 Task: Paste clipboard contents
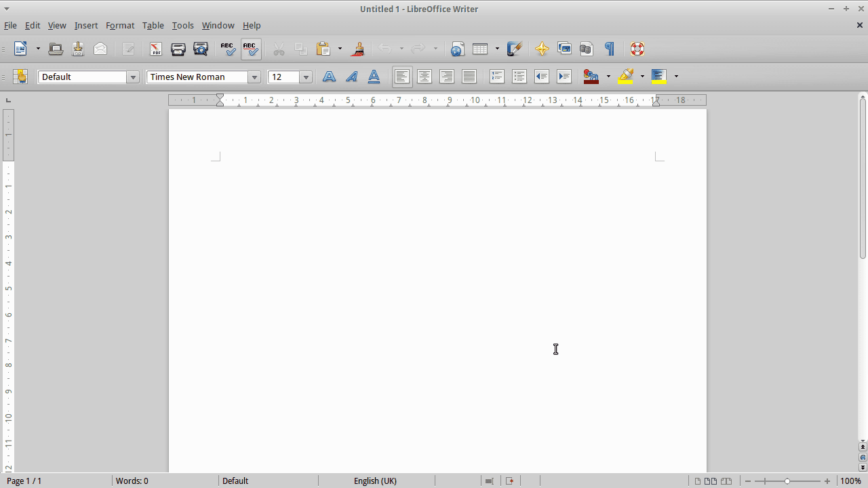[x=323, y=49]
